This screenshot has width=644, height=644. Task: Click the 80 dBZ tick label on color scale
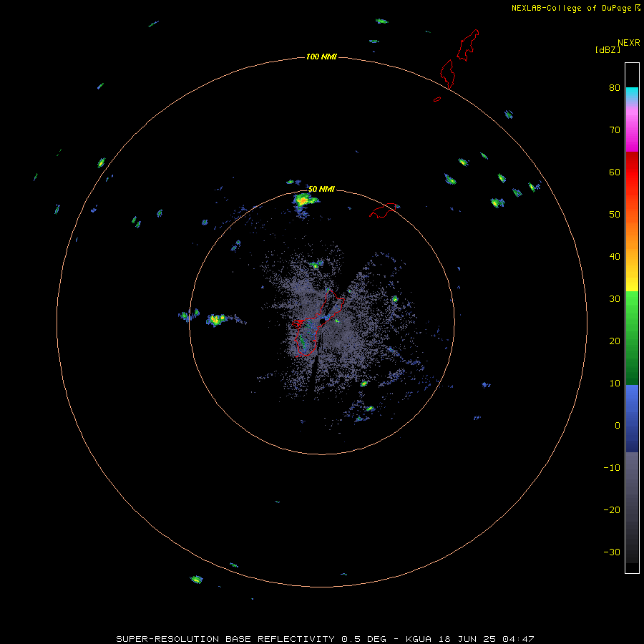pyautogui.click(x=615, y=87)
